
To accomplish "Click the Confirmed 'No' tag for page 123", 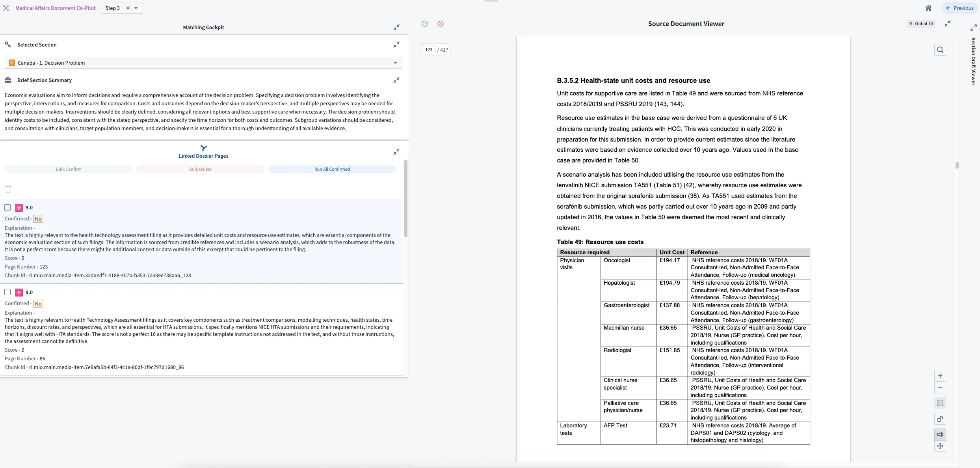I will [x=38, y=219].
